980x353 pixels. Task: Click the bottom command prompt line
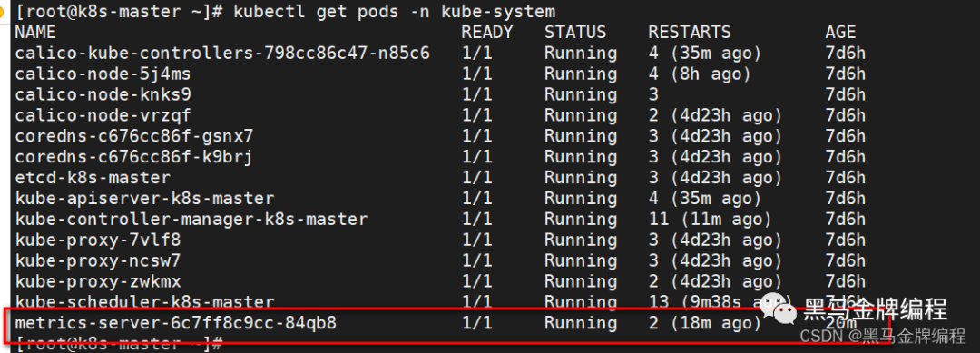(119, 344)
